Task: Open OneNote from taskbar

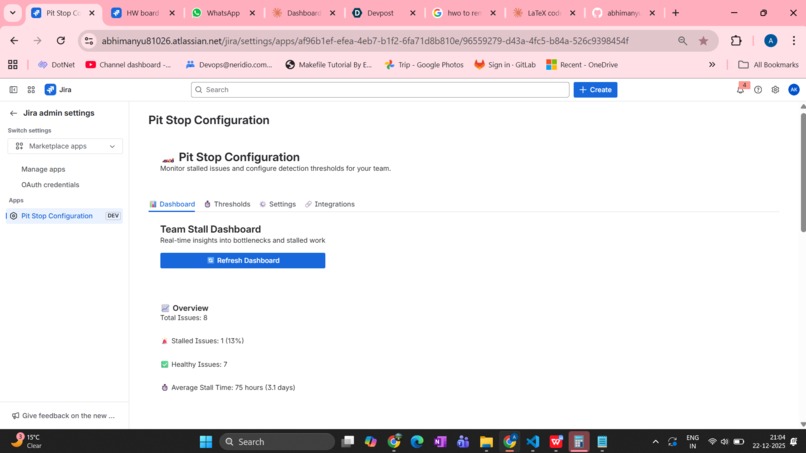Action: (440, 442)
